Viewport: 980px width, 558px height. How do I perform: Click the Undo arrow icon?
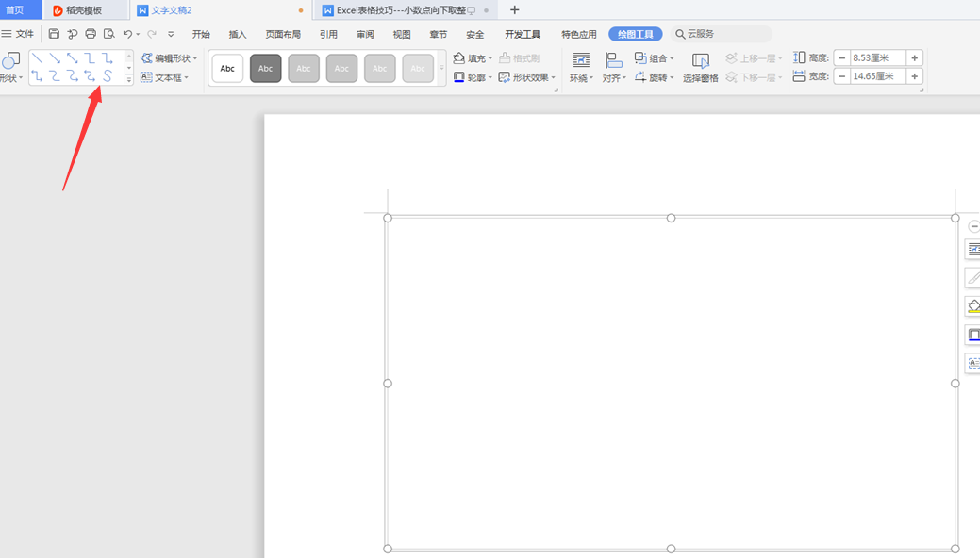pos(127,34)
